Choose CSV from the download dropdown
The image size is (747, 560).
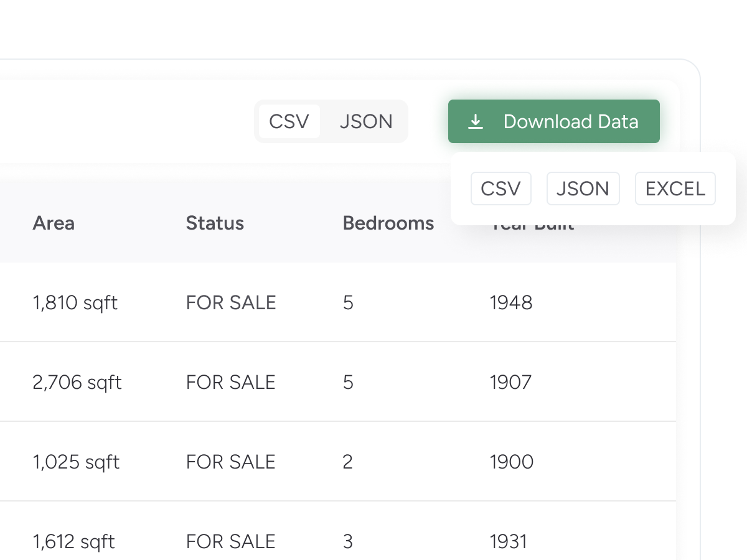(500, 189)
